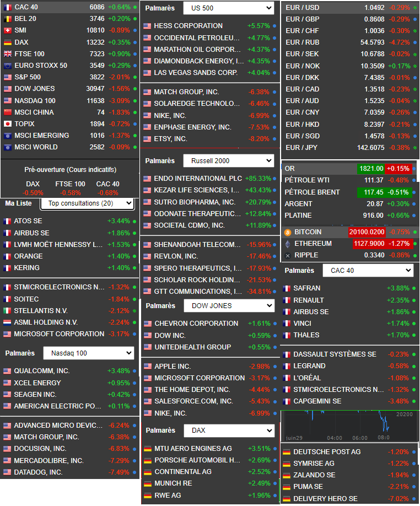The image size is (420, 506).
Task: Click the Ethereum diamond icon
Action: (x=288, y=244)
